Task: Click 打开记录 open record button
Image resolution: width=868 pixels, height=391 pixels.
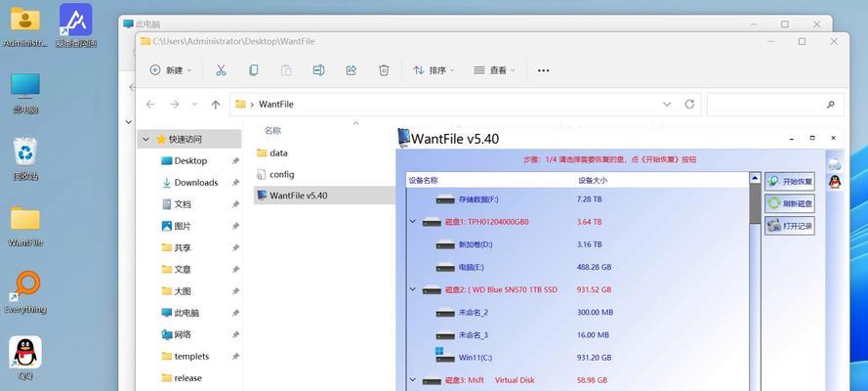Action: (790, 226)
